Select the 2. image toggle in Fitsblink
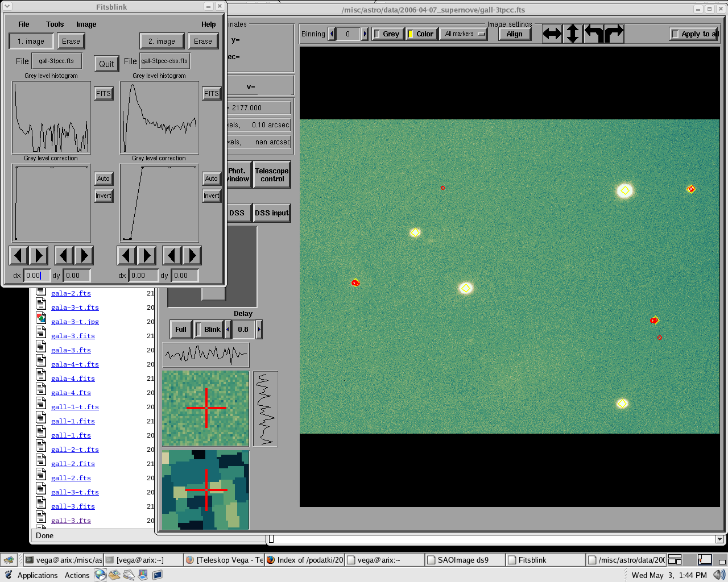Viewport: 728px width, 582px height. tap(162, 41)
